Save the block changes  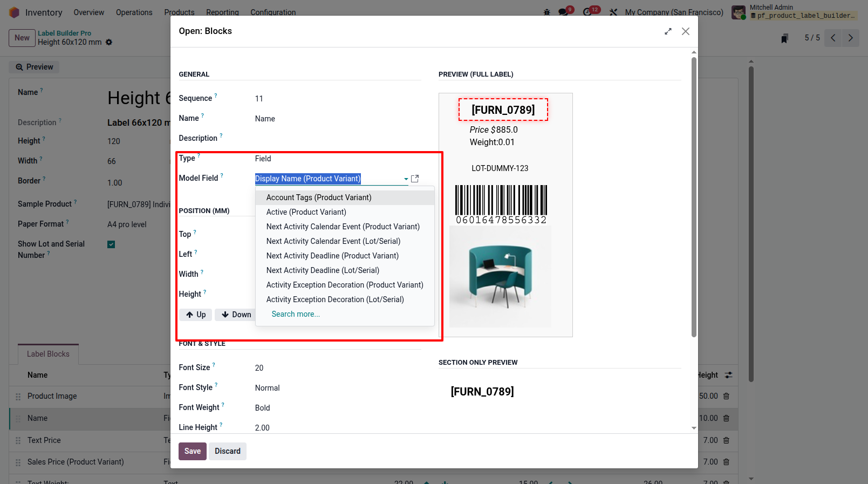tap(193, 451)
